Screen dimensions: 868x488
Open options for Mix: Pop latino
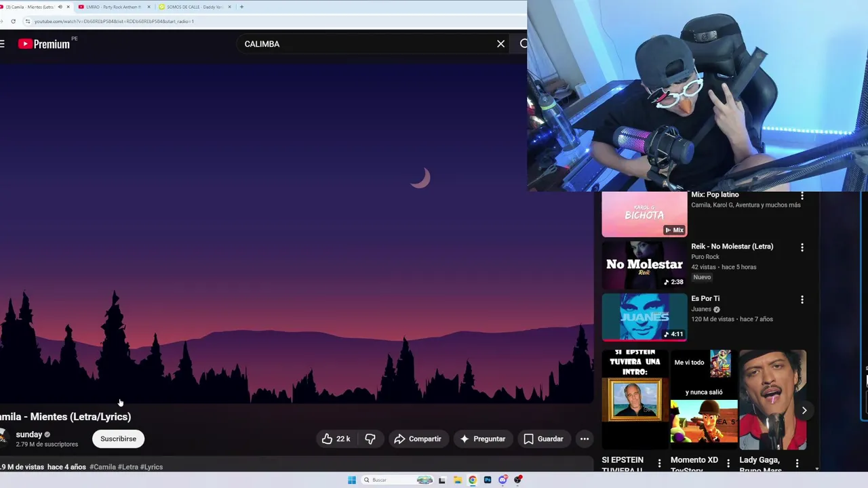(x=802, y=196)
